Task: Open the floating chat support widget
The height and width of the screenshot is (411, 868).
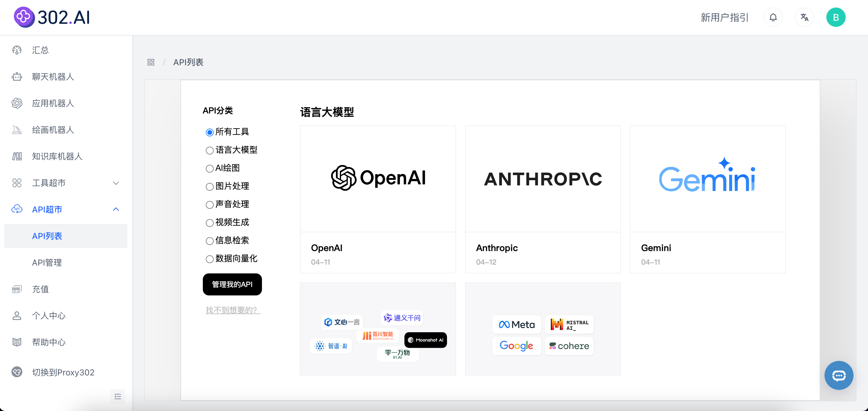Action: pyautogui.click(x=839, y=375)
